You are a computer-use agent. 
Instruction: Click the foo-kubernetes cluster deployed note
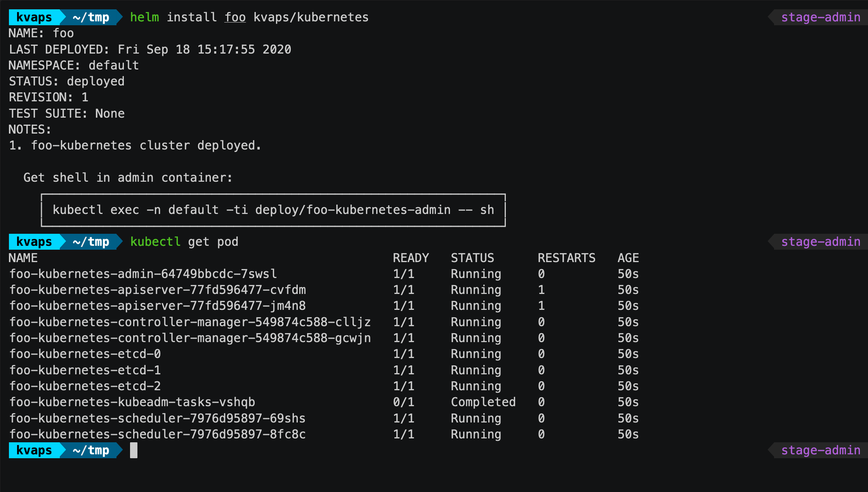point(135,145)
